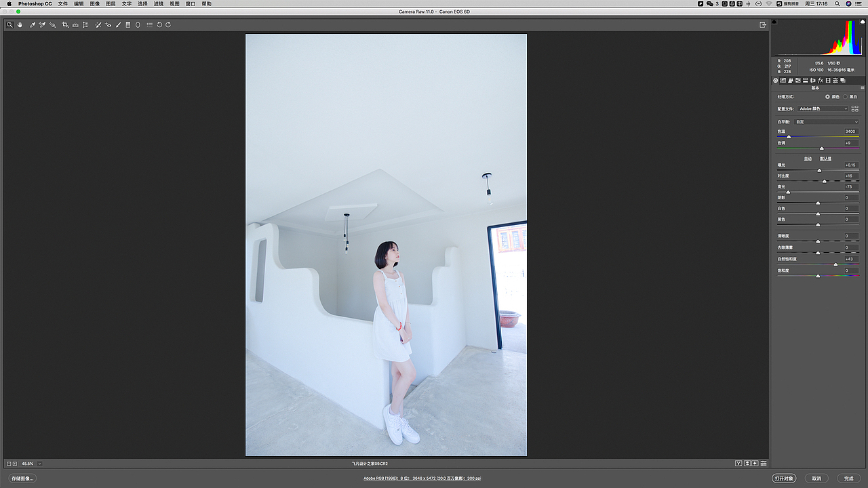Viewport: 868px width, 488px height.
Task: Activate the Crop tool
Action: (65, 25)
